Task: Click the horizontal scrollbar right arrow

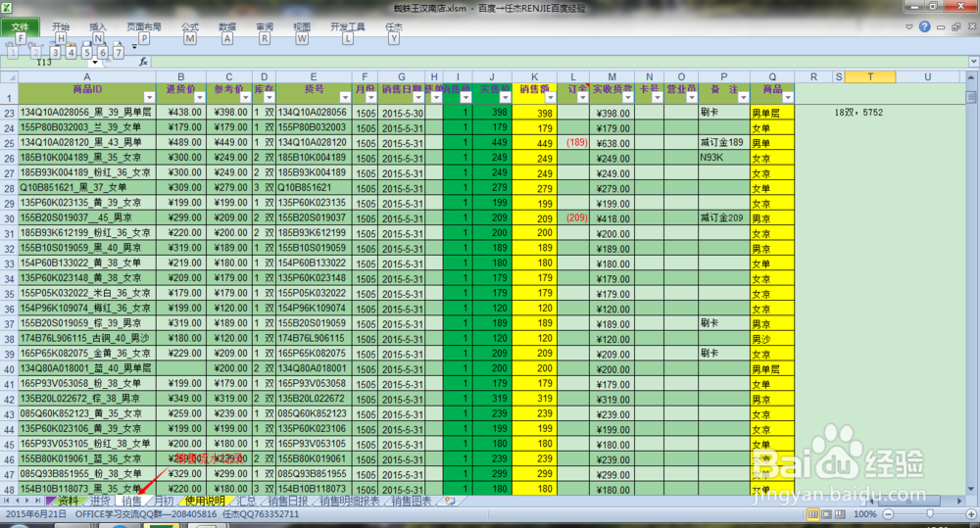Action: [x=959, y=501]
